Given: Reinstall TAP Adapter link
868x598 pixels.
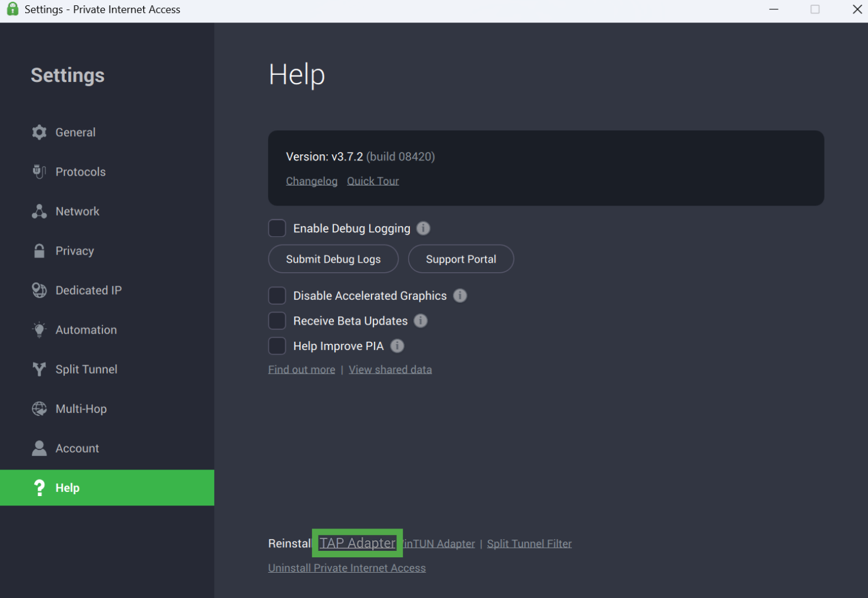Looking at the screenshot, I should click(x=357, y=543).
